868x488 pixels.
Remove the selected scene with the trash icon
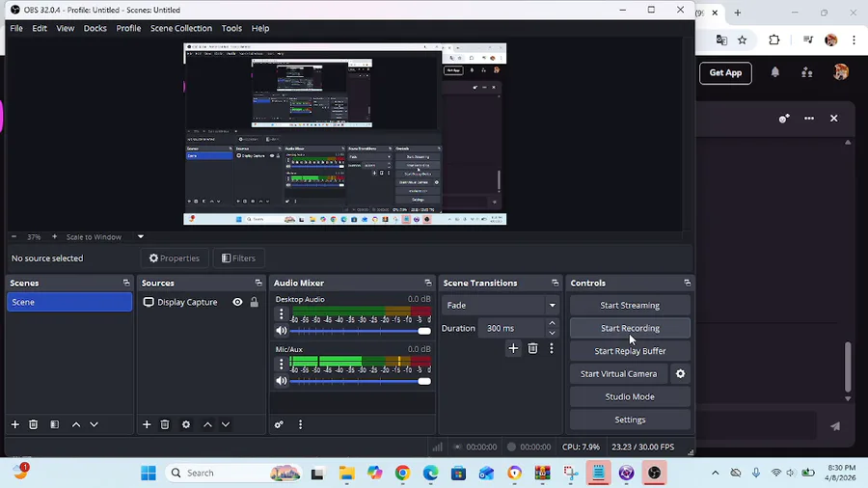pyautogui.click(x=33, y=424)
